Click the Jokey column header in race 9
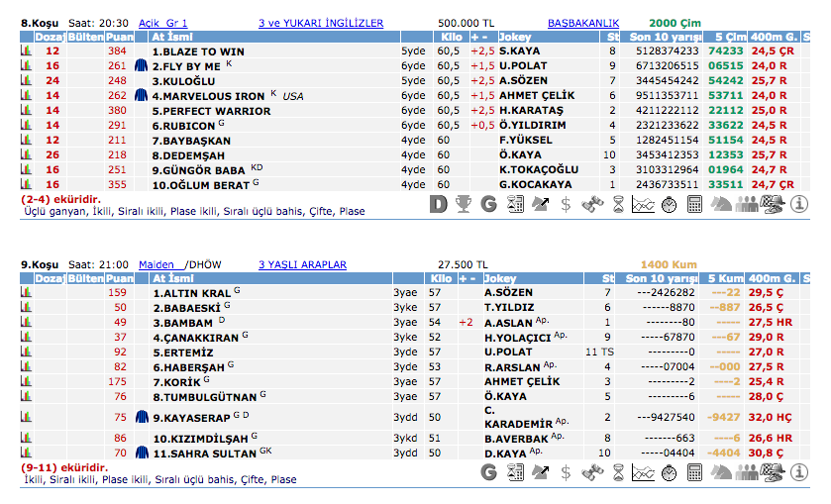831x504 pixels. point(500,278)
